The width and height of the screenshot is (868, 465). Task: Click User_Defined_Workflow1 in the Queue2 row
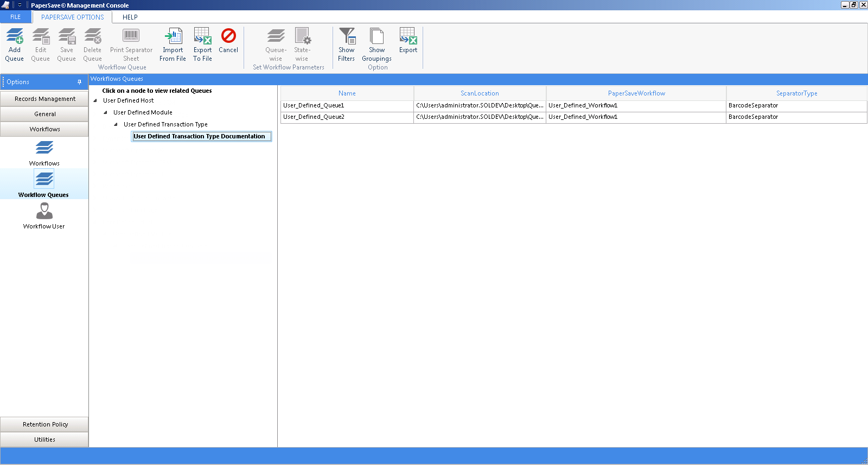pyautogui.click(x=636, y=117)
